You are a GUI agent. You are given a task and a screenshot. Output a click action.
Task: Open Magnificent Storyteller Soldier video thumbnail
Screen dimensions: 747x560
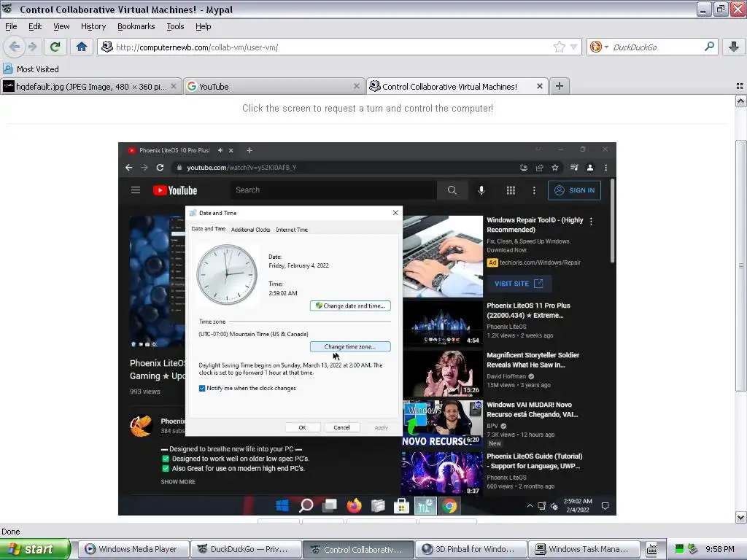click(442, 373)
